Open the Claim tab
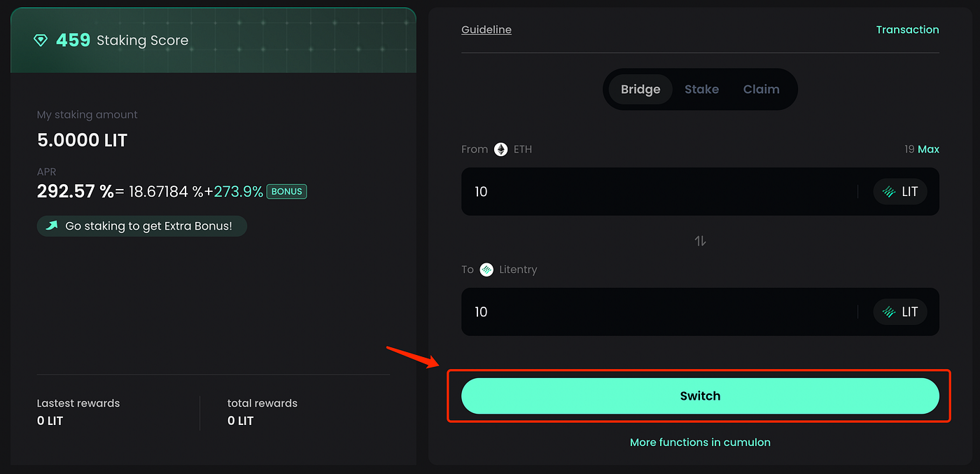Viewport: 980px width, 474px height. click(x=761, y=90)
